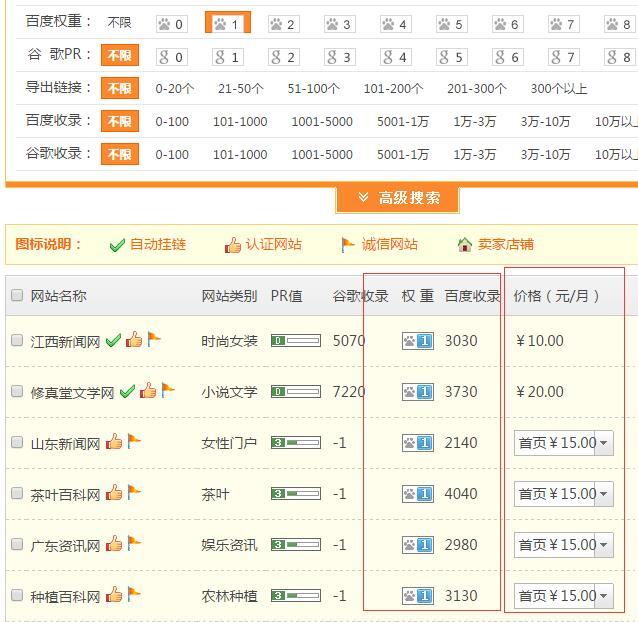Click the 自动挂链 green checkmark legend icon
The image size is (638, 622).
point(117,245)
